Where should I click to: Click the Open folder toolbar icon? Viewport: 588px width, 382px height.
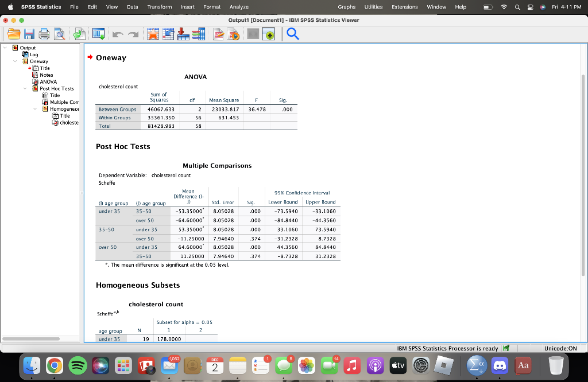[x=14, y=34]
